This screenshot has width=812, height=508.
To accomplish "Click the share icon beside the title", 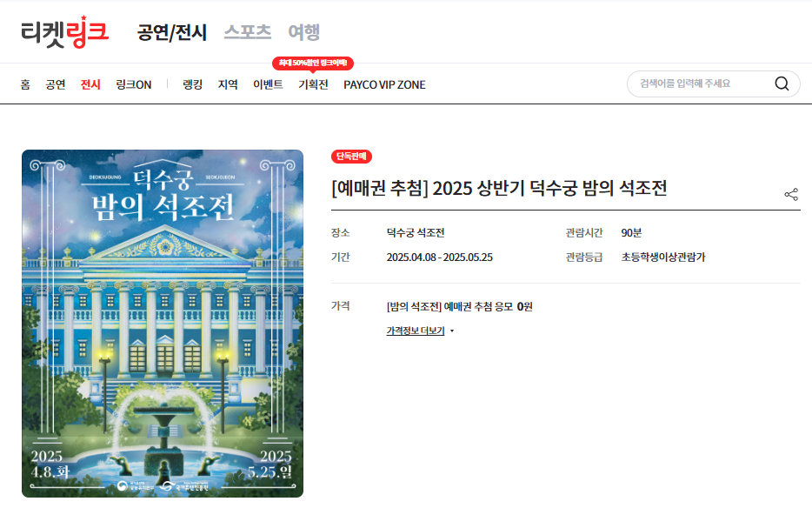I will click(791, 194).
